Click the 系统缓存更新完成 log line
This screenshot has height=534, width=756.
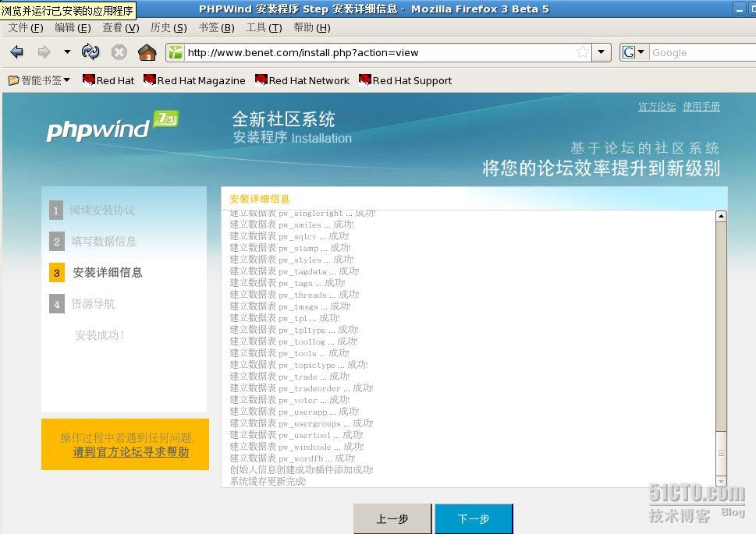(x=268, y=482)
